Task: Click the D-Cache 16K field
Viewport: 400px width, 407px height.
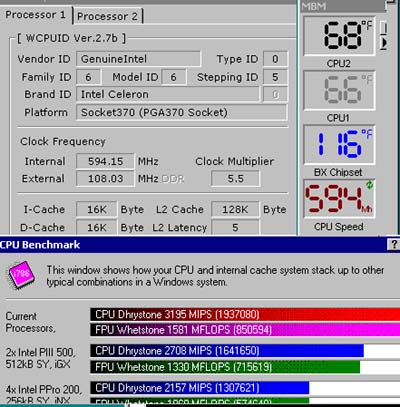Action: click(x=97, y=227)
